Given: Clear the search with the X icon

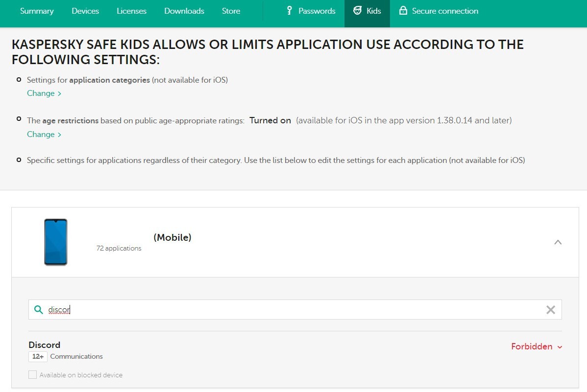Looking at the screenshot, I should coord(551,310).
